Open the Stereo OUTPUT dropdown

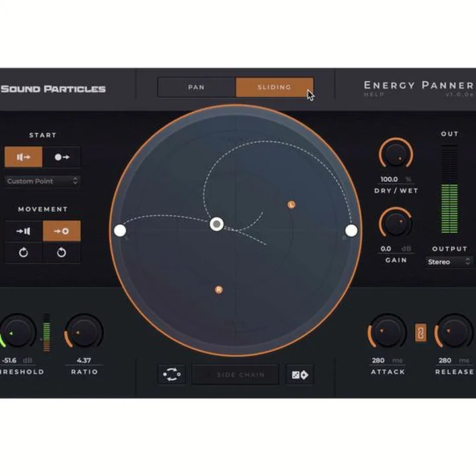[x=450, y=262]
